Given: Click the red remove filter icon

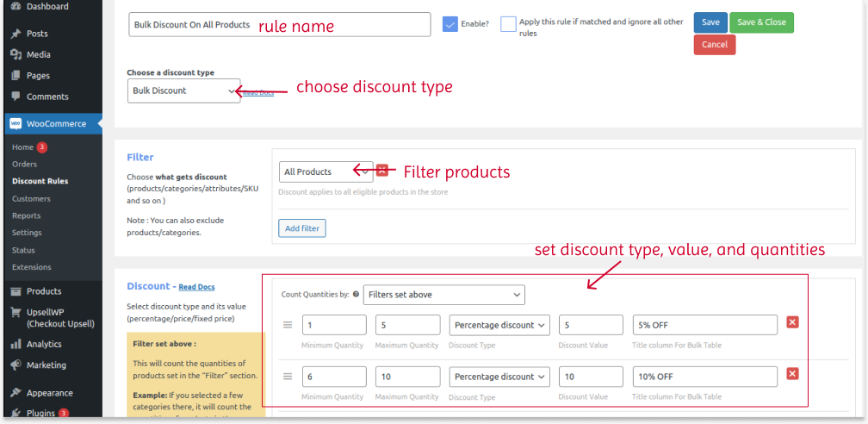Looking at the screenshot, I should [x=382, y=171].
